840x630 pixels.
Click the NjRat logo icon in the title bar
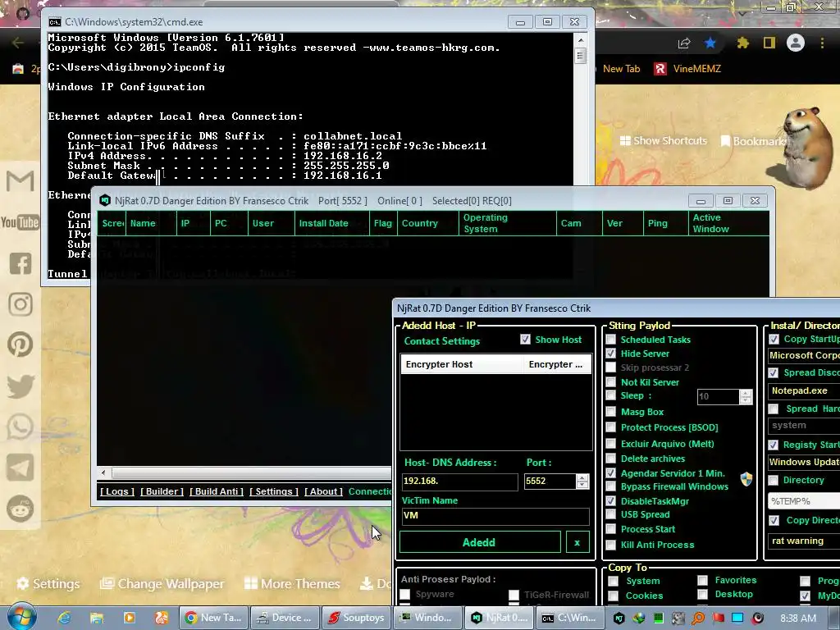[105, 200]
